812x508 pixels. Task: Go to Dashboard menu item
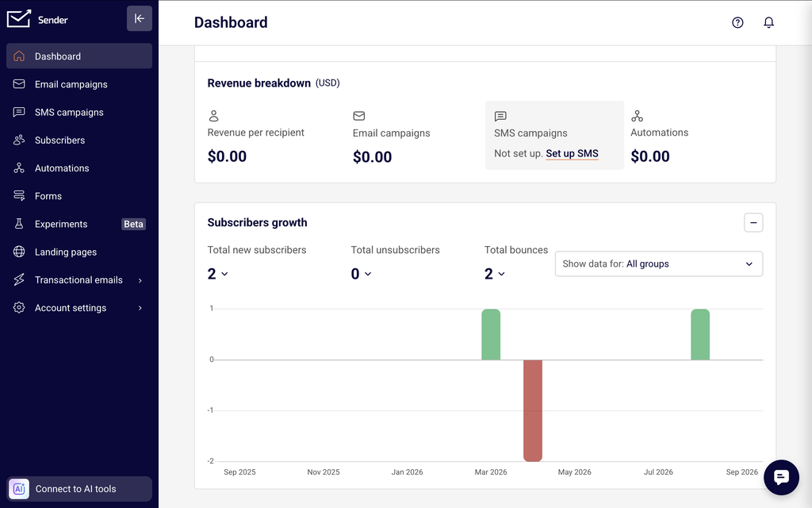click(x=79, y=56)
